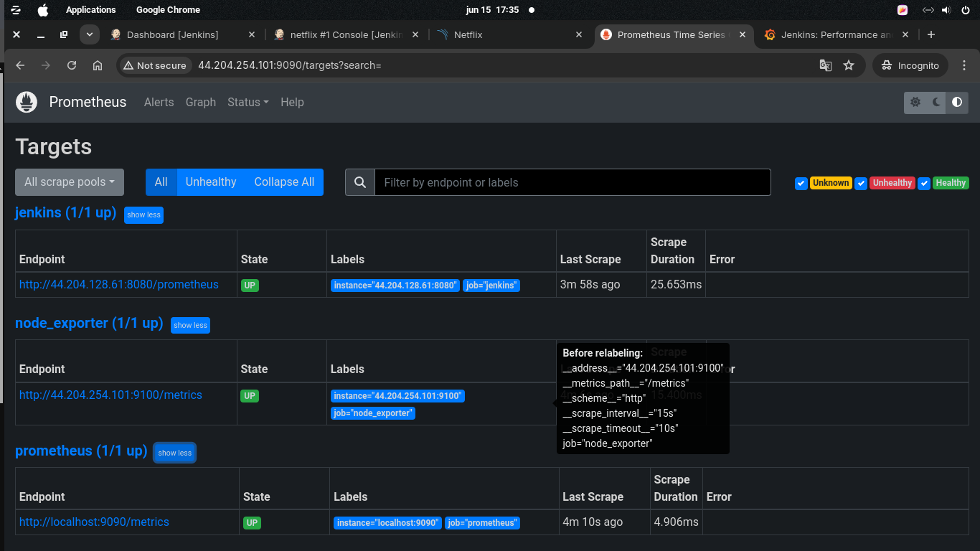
Task: Click the jenkins (1/1 up) heading
Action: click(65, 212)
